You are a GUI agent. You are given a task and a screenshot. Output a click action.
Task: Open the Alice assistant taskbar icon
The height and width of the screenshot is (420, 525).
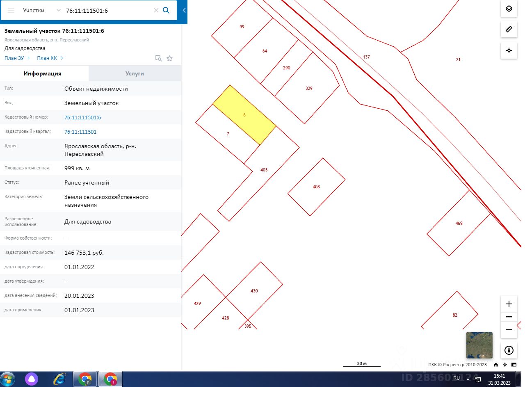pyautogui.click(x=32, y=379)
